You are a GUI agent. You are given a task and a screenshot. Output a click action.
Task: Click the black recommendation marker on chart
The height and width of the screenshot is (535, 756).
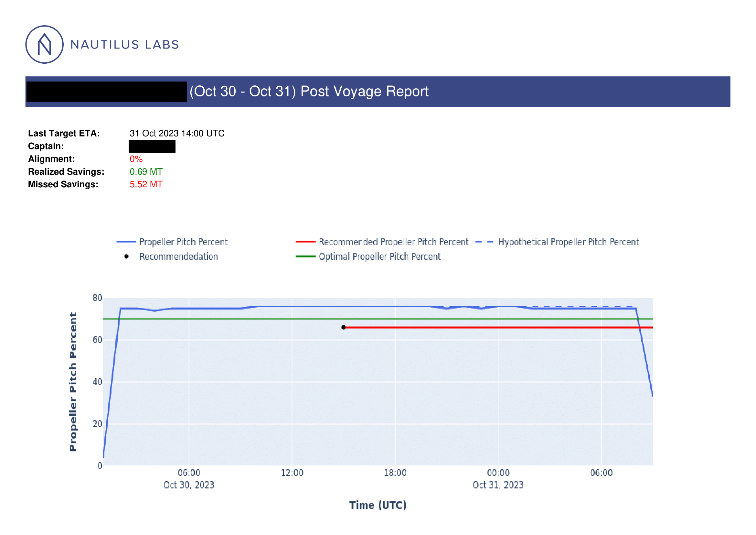pyautogui.click(x=344, y=327)
